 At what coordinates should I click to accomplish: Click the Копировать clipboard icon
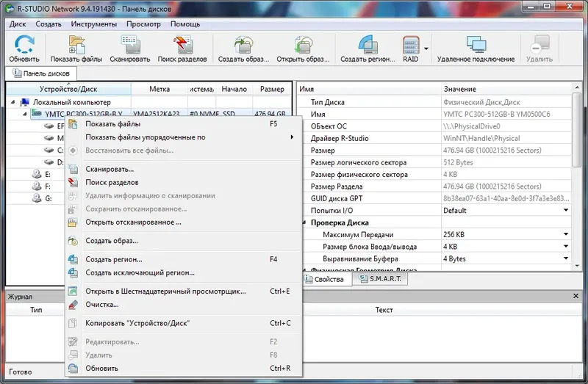click(73, 323)
